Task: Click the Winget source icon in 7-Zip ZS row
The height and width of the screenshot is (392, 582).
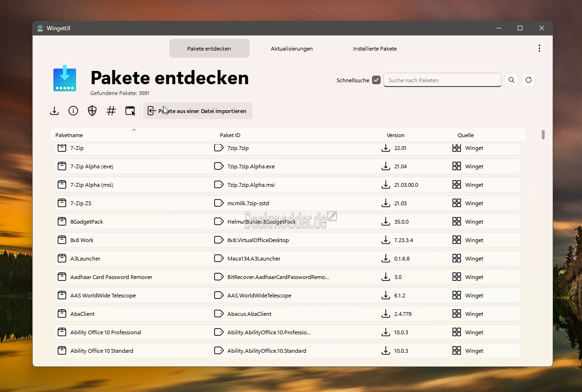Action: (x=457, y=203)
